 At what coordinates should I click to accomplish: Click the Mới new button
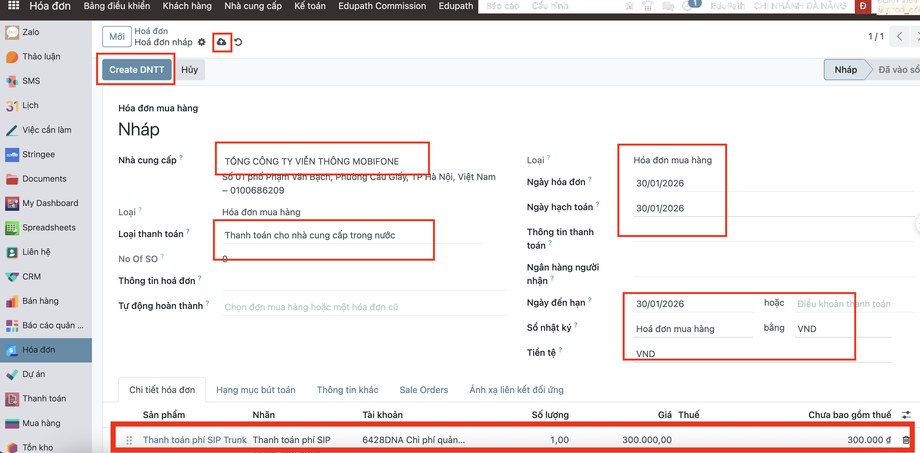(x=117, y=36)
